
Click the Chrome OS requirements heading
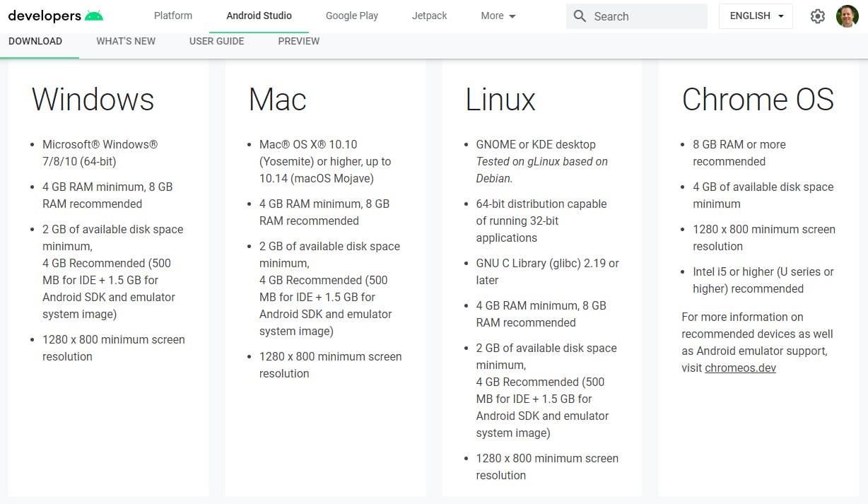pyautogui.click(x=758, y=99)
